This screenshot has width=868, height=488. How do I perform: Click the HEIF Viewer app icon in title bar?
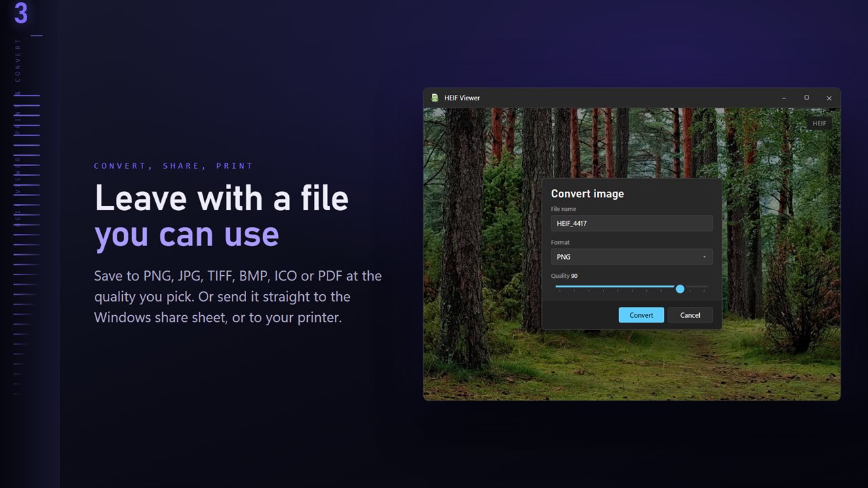point(435,98)
